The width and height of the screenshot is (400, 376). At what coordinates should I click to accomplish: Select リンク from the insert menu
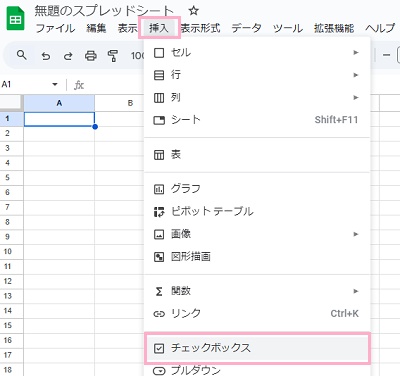257,313
